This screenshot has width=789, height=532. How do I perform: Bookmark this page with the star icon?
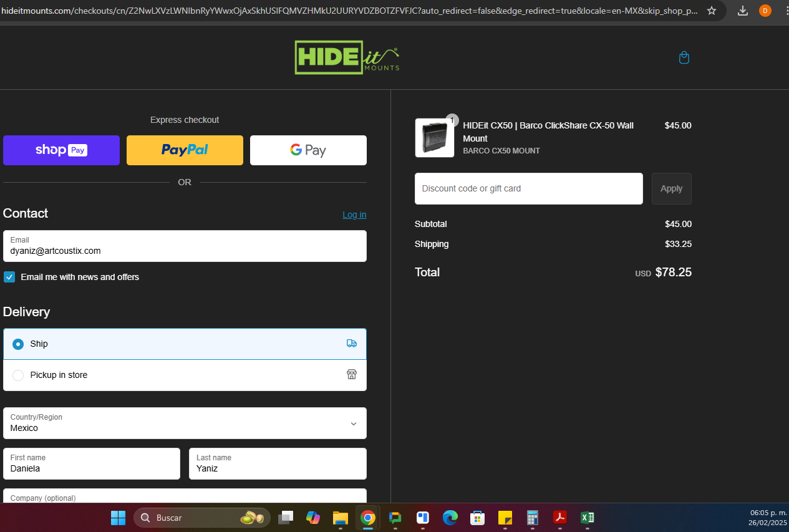[x=711, y=11]
